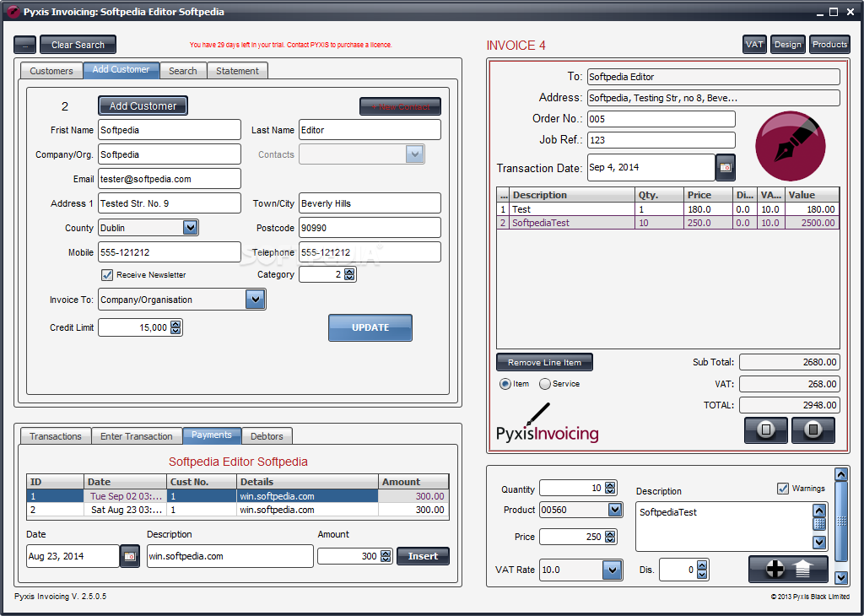This screenshot has width=864, height=616.
Task: Open the VAT settings button
Action: [x=754, y=45]
